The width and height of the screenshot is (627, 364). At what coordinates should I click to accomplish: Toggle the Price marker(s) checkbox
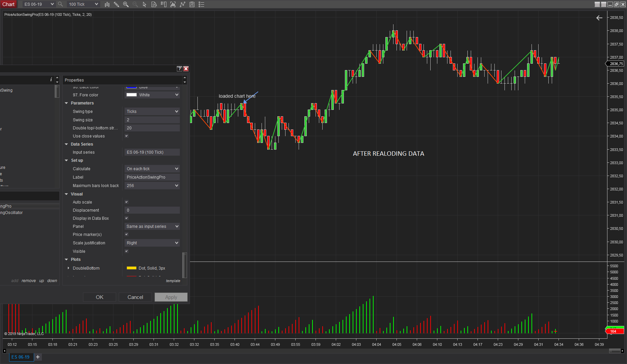click(127, 235)
